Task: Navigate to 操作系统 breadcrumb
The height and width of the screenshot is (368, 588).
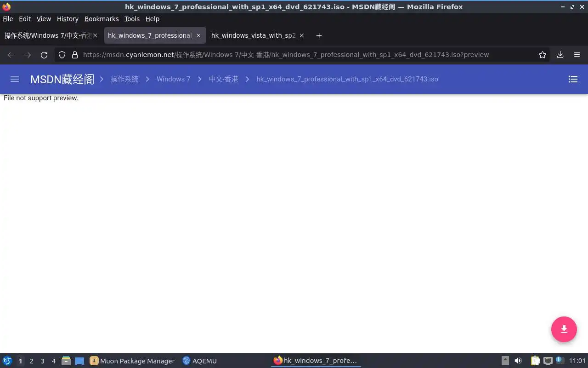Action: [124, 79]
